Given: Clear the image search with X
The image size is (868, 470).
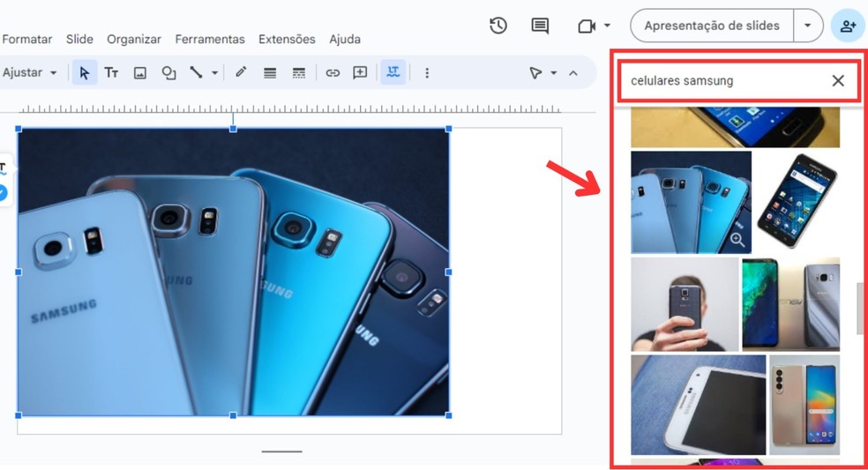Looking at the screenshot, I should tap(838, 81).
